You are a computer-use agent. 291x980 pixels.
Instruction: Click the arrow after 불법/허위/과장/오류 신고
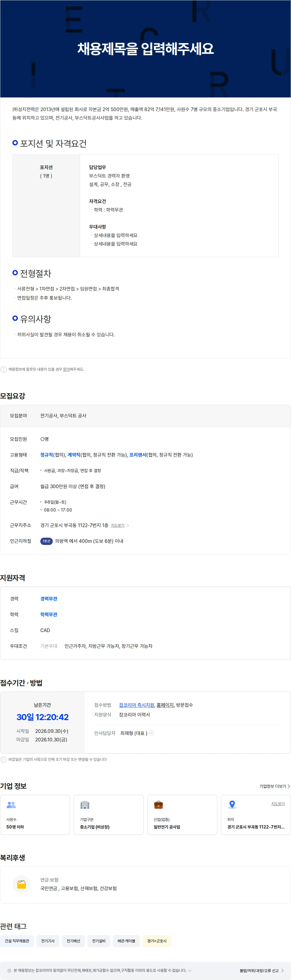coord(283,971)
